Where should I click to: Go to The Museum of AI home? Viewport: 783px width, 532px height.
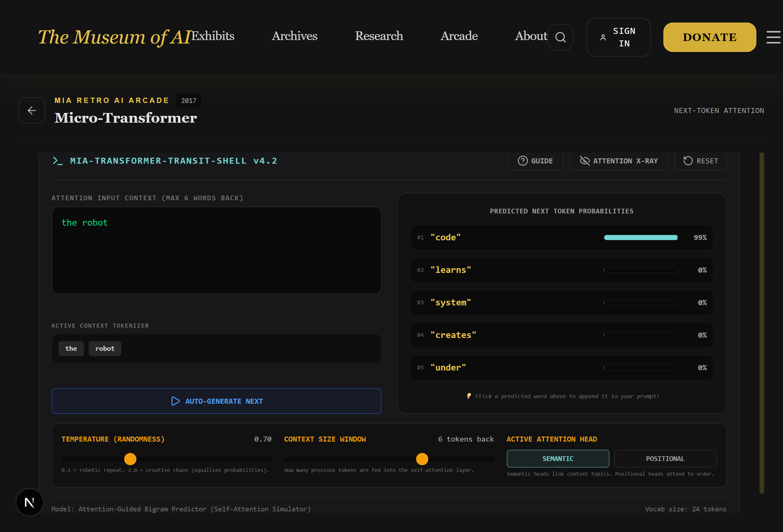coord(115,37)
